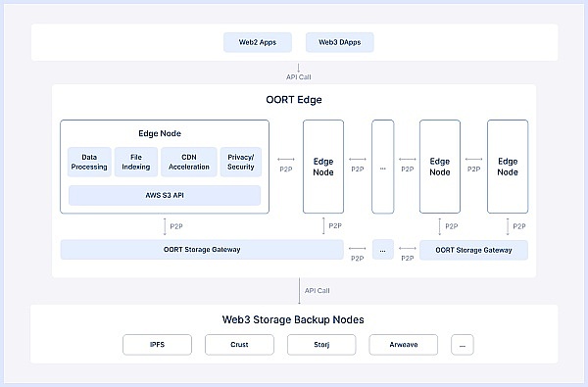Viewport: 588px width, 387px height.
Task: Click the Web3 Storage Backup Nodes heading
Action: (293, 319)
